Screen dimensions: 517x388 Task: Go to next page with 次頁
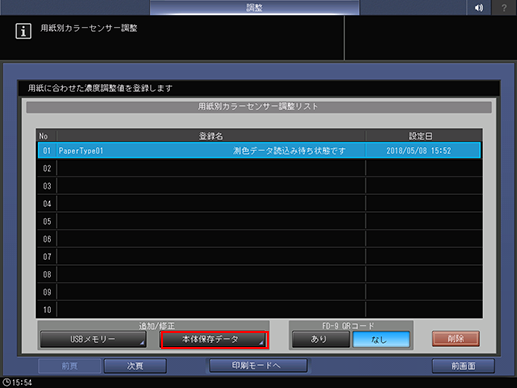135,366
